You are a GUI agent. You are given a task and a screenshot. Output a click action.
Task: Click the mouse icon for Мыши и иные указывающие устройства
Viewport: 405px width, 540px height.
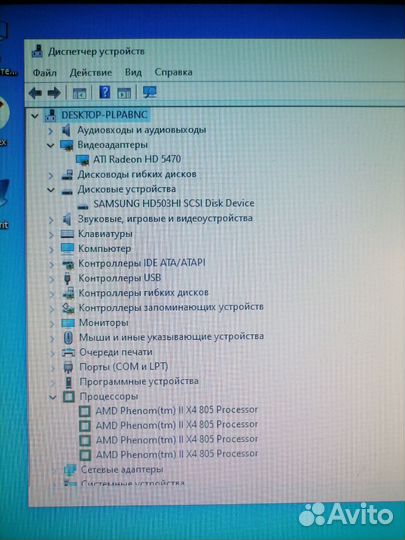[68, 337]
